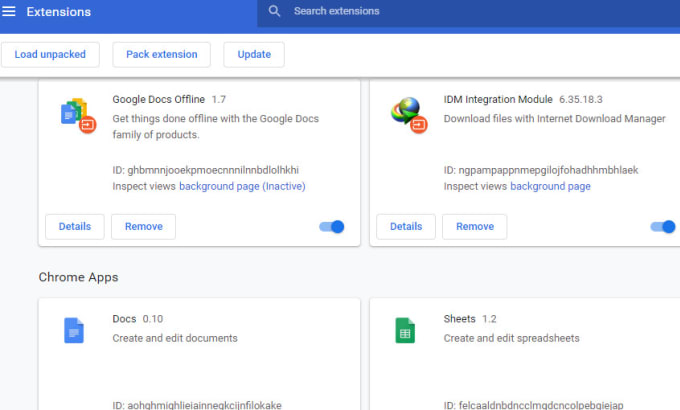
Task: Click version 1.7 text
Action: [x=219, y=99]
